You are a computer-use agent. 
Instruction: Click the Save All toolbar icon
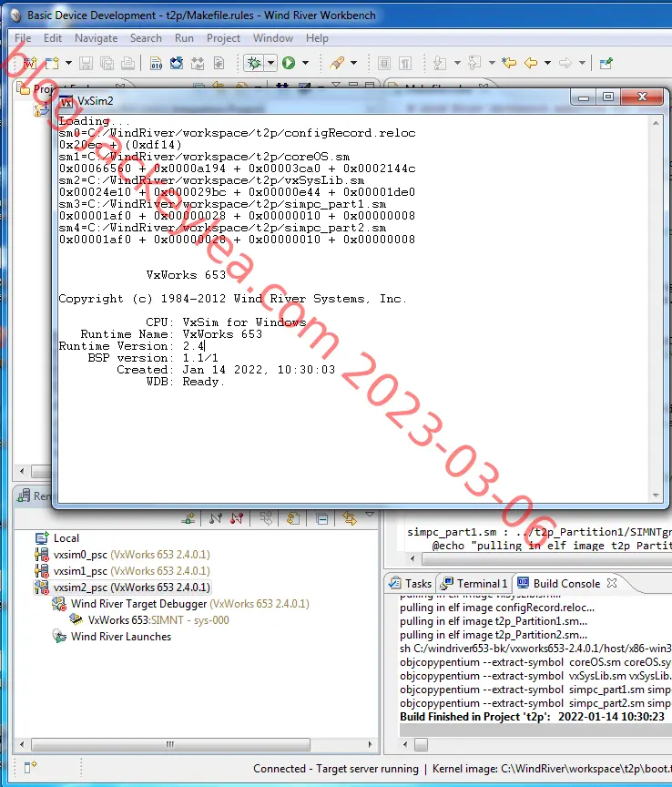click(x=107, y=63)
